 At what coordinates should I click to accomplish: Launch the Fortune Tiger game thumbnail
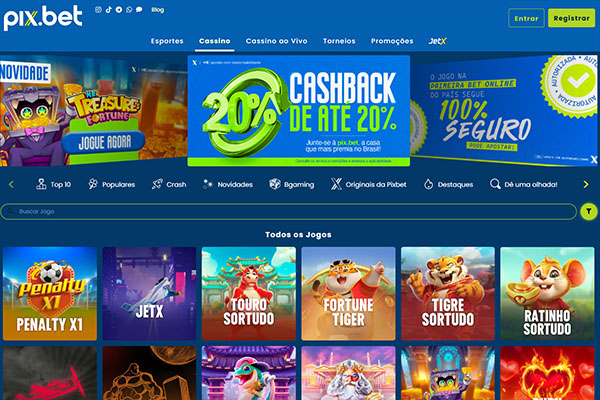[x=348, y=294]
